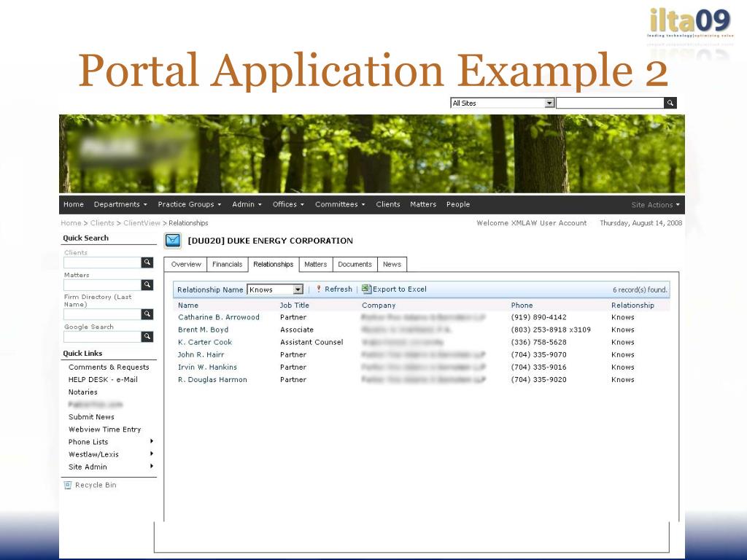Expand the Admin navigation menu
Image resolution: width=747 pixels, height=560 pixels.
click(247, 204)
